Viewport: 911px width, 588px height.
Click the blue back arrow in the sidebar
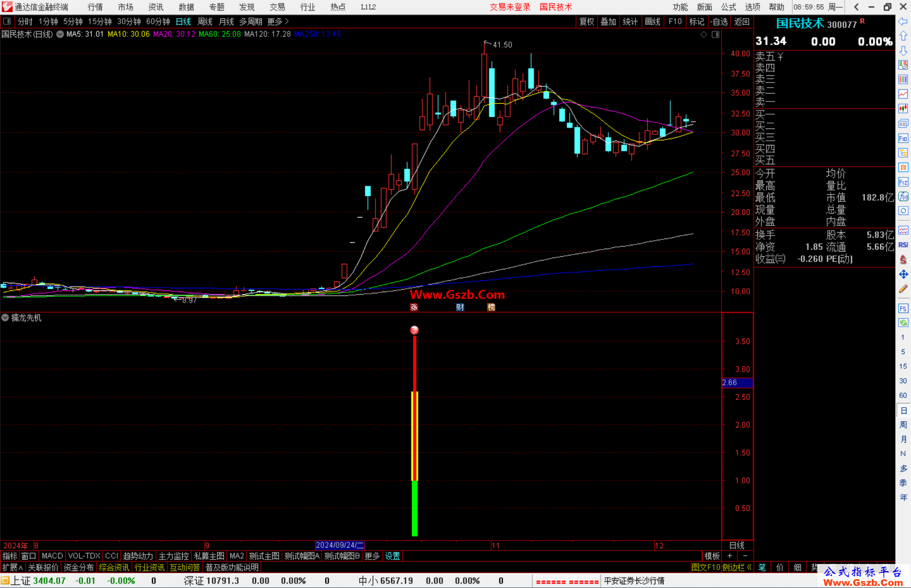tap(903, 21)
